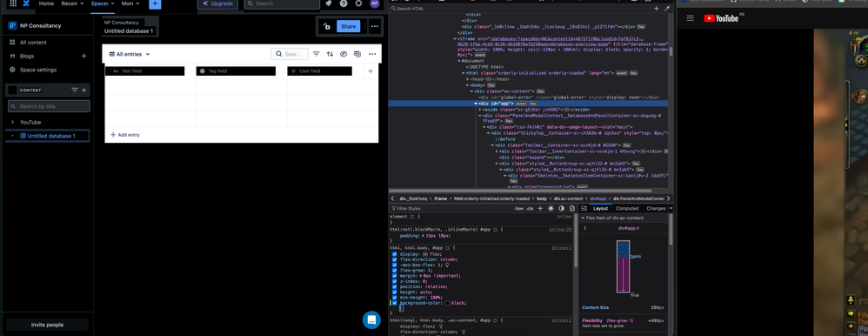Open page more actions beside Share

(x=375, y=26)
